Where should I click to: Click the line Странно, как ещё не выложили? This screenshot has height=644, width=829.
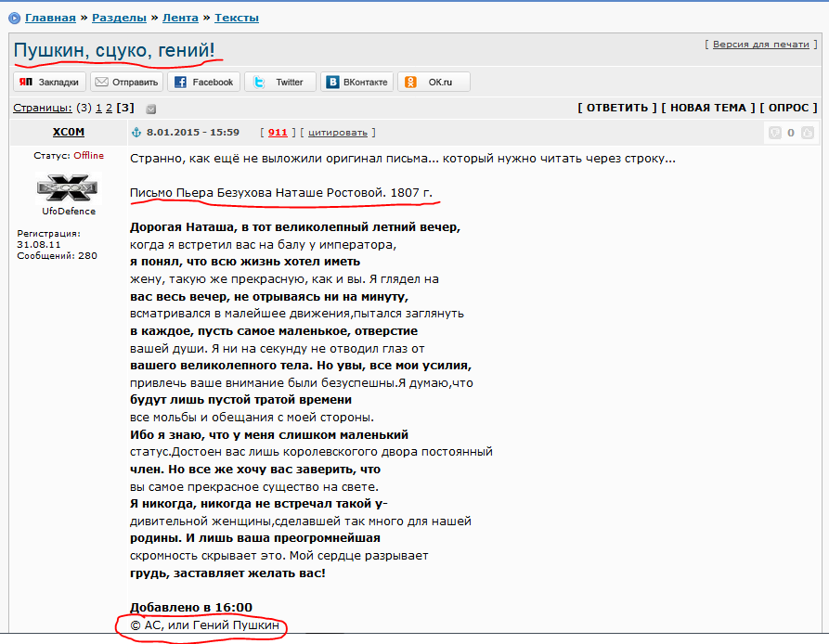(403, 159)
